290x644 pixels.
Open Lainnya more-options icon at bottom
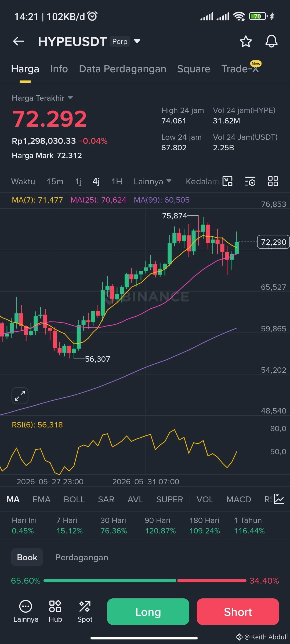pyautogui.click(x=26, y=612)
